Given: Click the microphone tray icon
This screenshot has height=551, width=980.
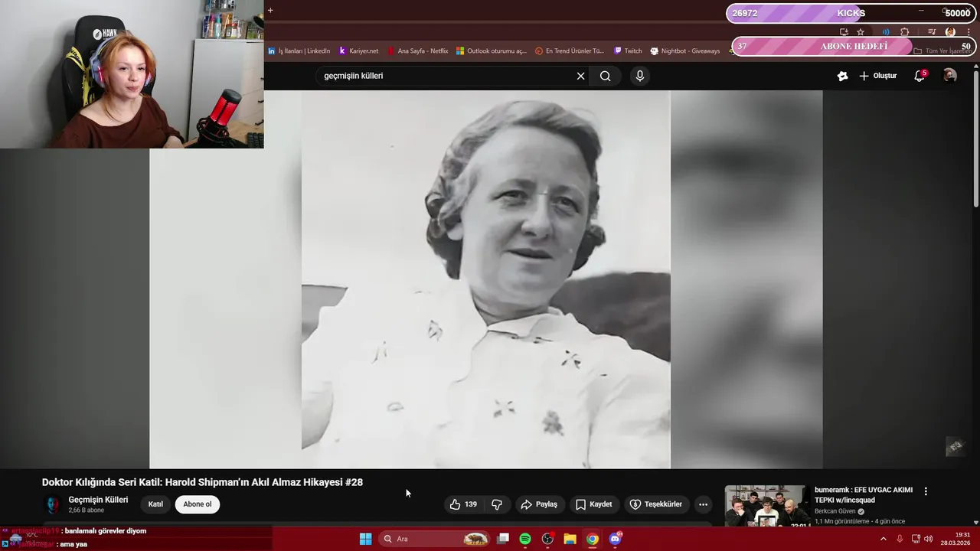Looking at the screenshot, I should click(900, 539).
